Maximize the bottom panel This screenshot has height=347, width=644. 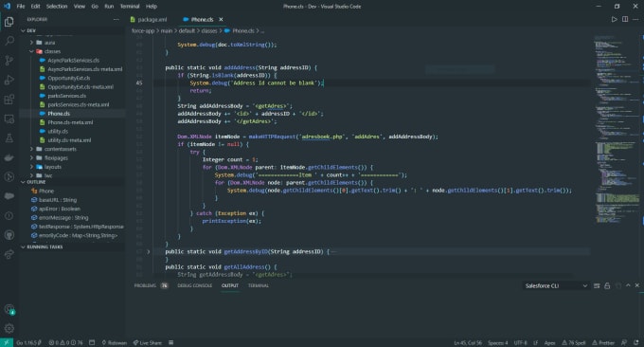tap(628, 285)
